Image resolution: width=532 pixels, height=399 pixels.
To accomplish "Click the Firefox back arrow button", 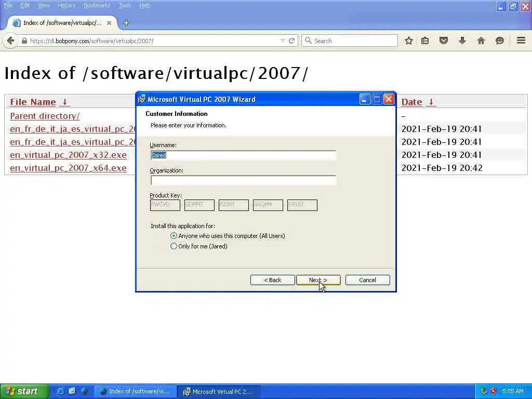I will tap(10, 41).
